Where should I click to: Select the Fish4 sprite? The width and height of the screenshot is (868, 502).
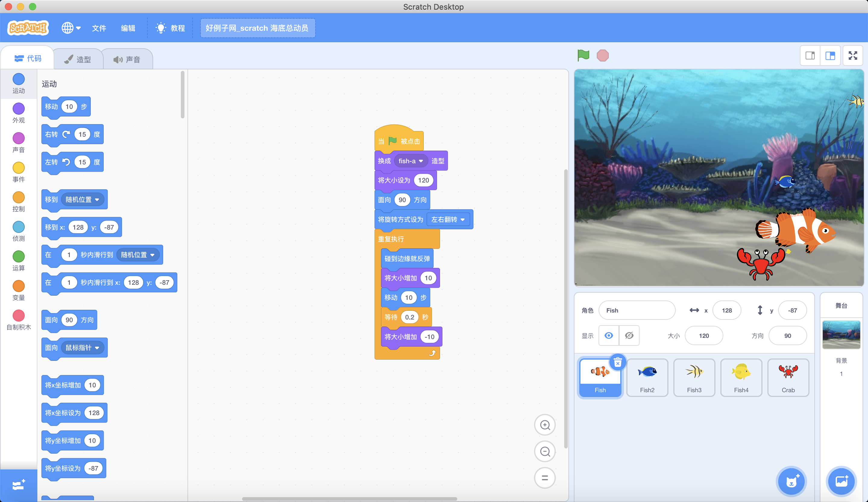741,377
